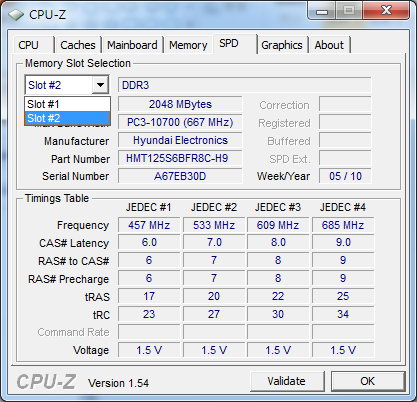Select the Hyundai Electronics manufacturer value
Image resolution: width=417 pixels, height=402 pixels.
pos(180,140)
